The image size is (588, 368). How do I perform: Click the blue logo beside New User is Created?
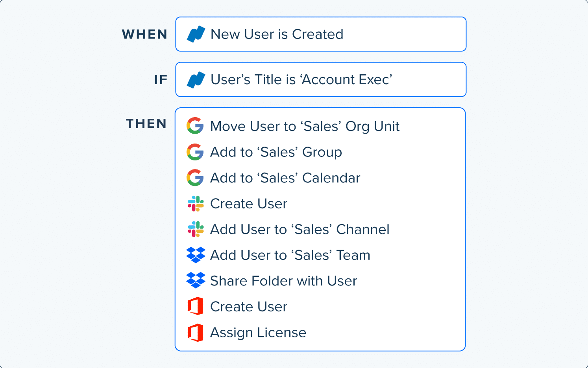196,34
